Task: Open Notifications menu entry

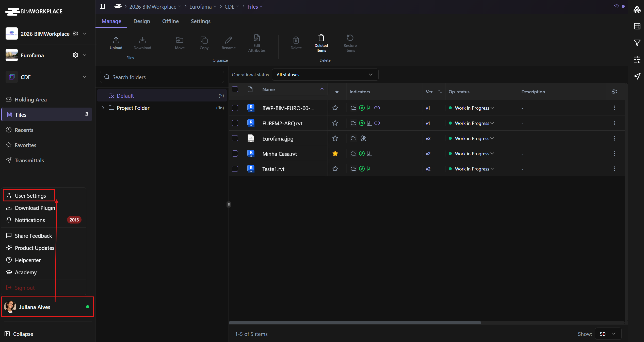Action: 44,220
